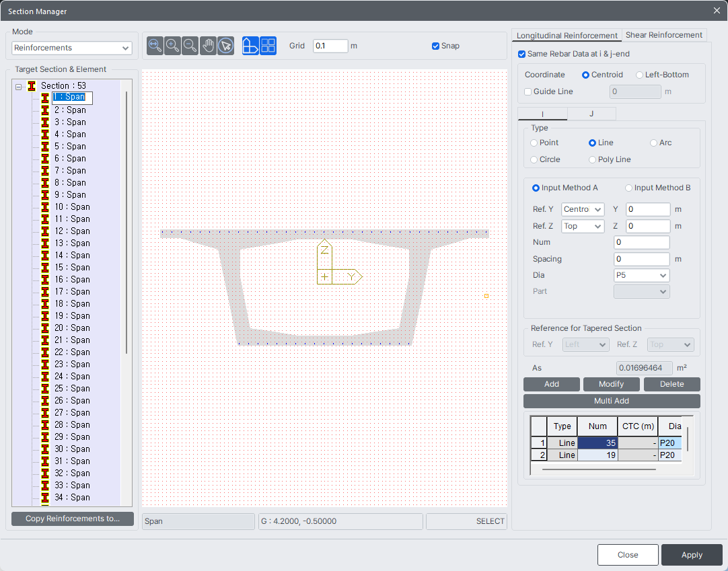
Task: Click the zoom out magnifier icon
Action: [x=190, y=46]
